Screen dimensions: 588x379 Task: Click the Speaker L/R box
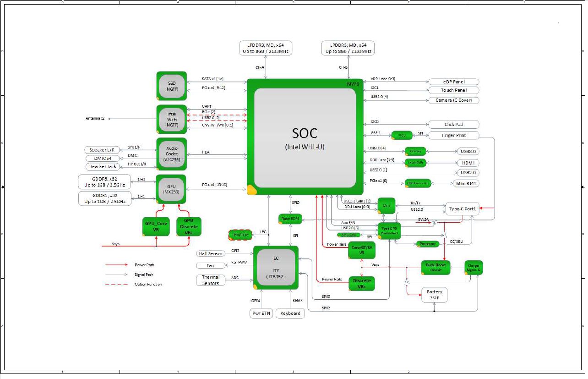point(102,150)
